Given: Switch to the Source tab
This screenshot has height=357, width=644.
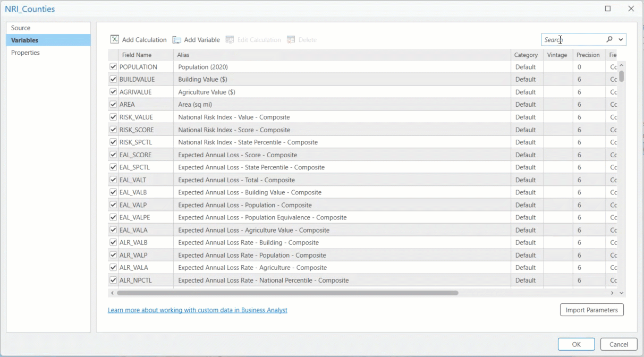Looking at the screenshot, I should (21, 28).
